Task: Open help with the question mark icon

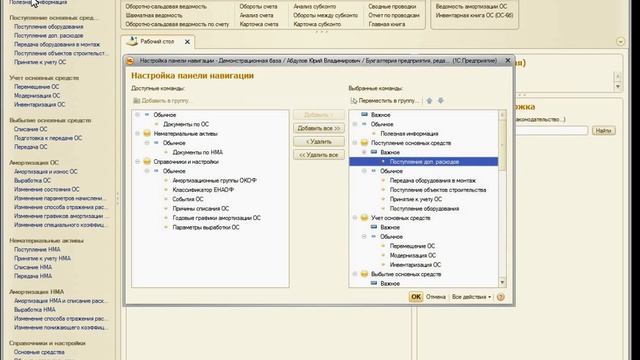Action: [x=501, y=297]
